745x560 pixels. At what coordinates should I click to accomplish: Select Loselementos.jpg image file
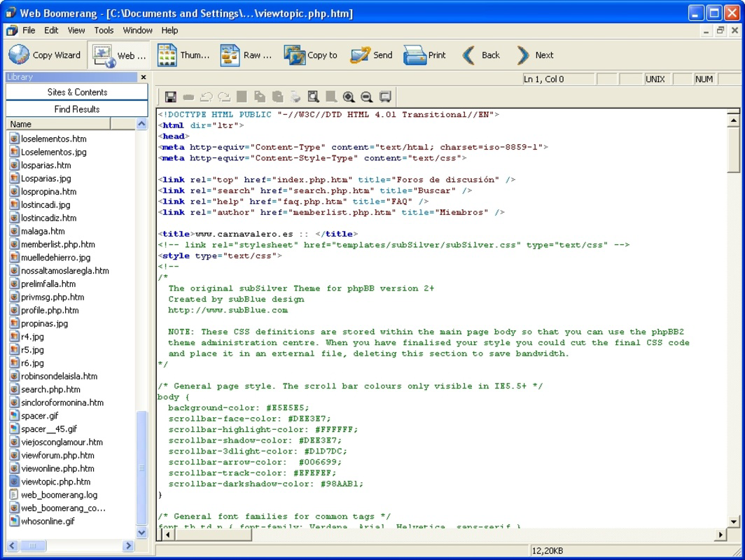[x=48, y=152]
